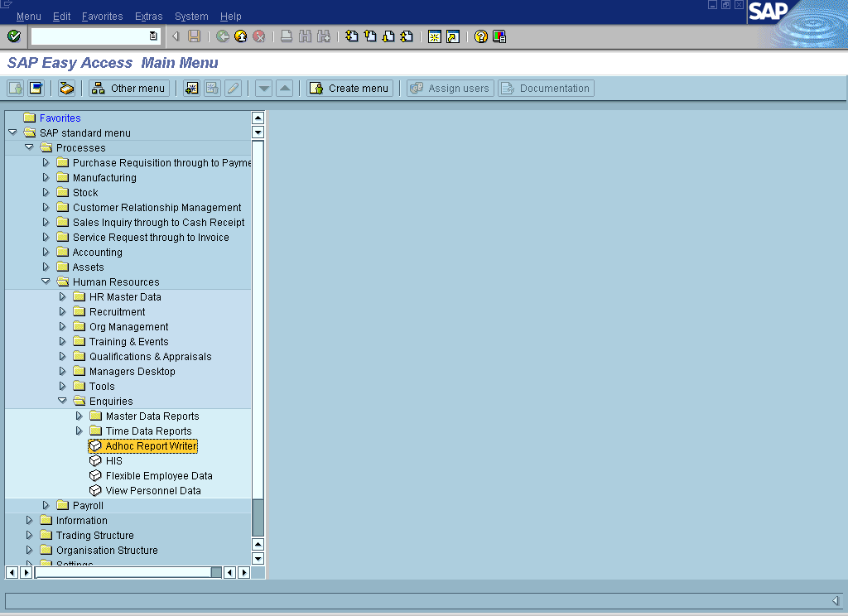
Task: Open Help via the question mark icon
Action: coord(481,36)
